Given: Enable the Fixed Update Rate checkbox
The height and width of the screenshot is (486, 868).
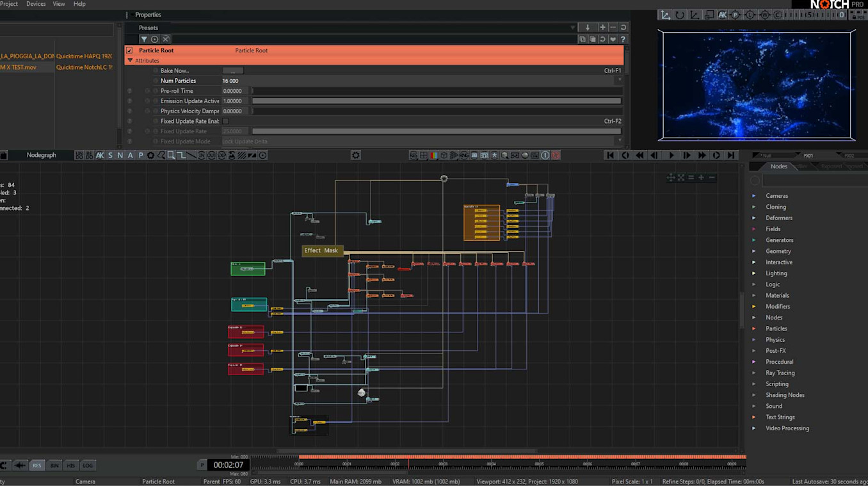Looking at the screenshot, I should [225, 121].
